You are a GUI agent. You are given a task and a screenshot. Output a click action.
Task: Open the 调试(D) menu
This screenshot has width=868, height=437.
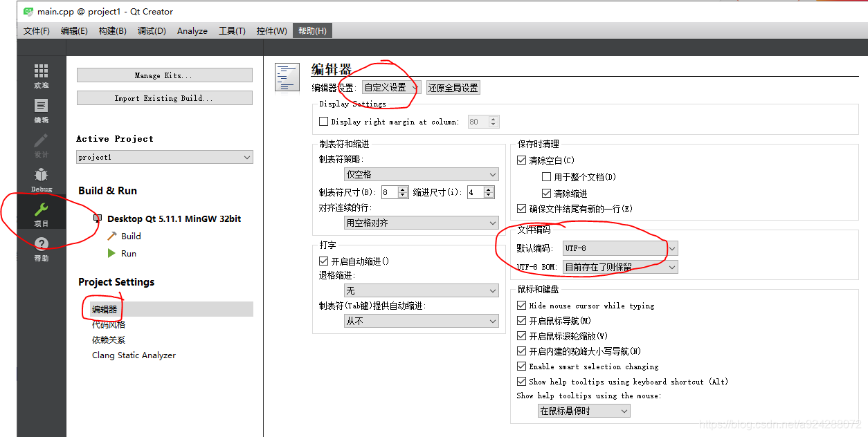[152, 31]
